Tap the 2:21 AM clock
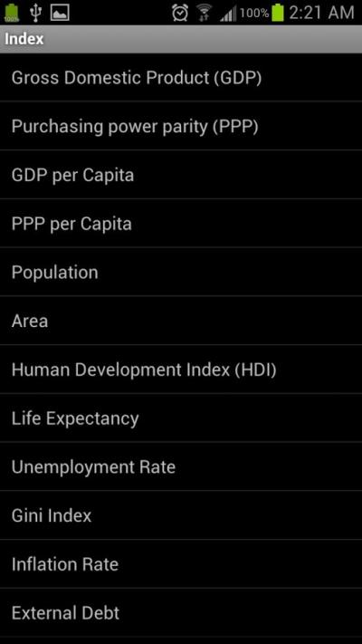Image resolution: width=362 pixels, height=644 pixels. click(321, 13)
